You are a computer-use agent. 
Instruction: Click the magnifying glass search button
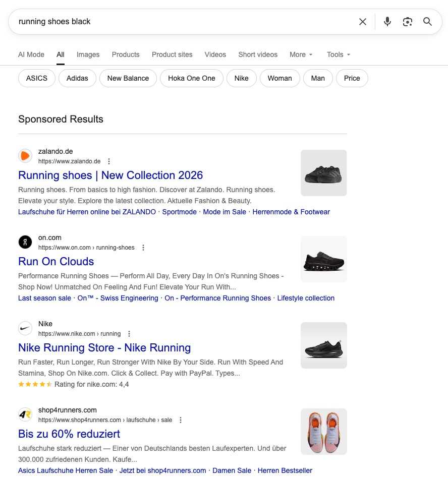click(427, 22)
